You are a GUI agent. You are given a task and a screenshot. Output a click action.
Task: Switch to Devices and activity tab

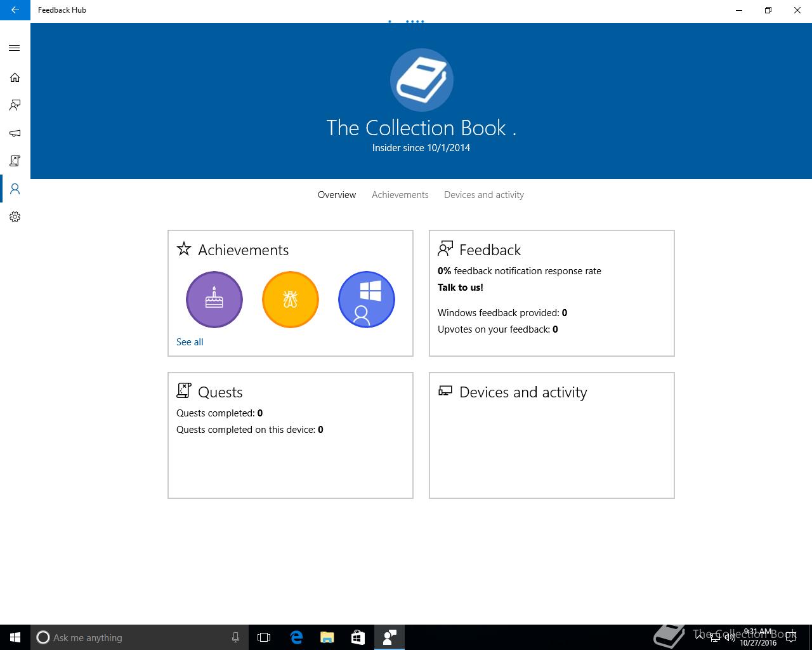coord(484,195)
